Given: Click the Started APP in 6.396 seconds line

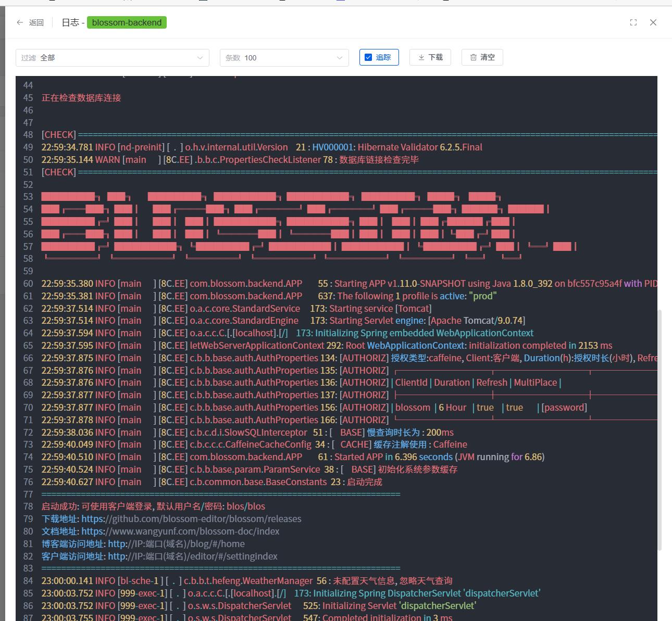Looking at the screenshot, I should click(x=293, y=457).
